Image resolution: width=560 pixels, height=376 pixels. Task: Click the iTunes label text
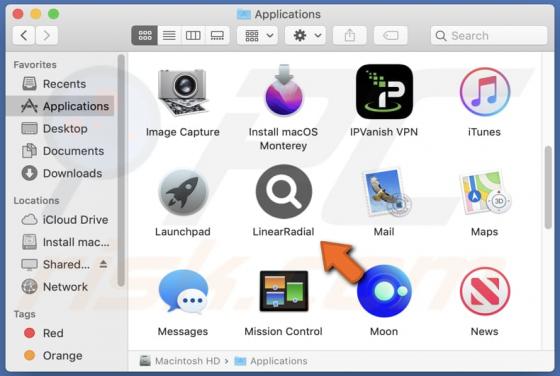[484, 132]
